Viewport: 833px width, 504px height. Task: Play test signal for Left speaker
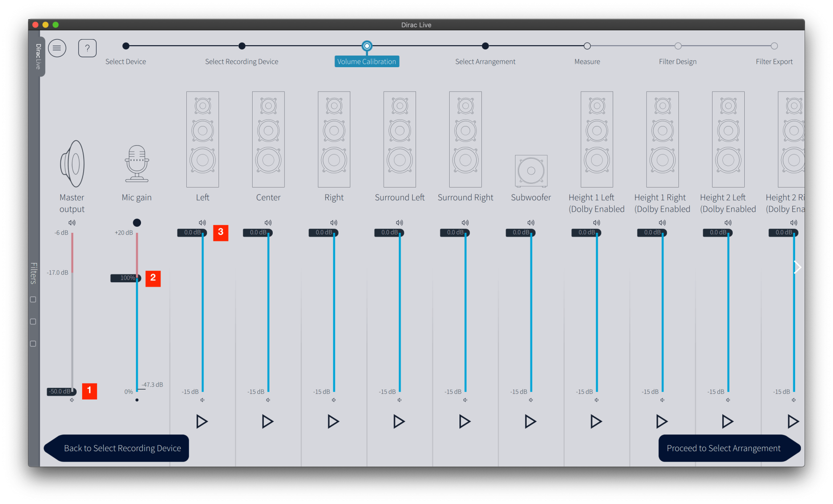pyautogui.click(x=202, y=421)
